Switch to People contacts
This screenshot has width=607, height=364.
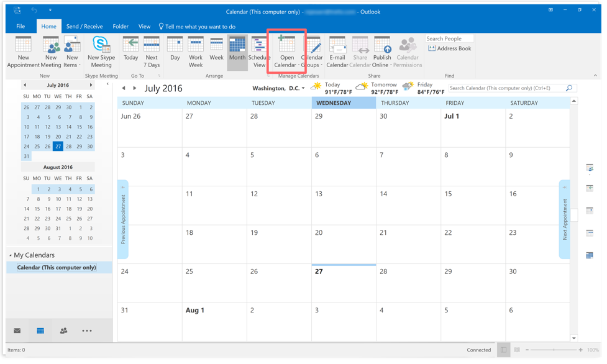(x=63, y=330)
